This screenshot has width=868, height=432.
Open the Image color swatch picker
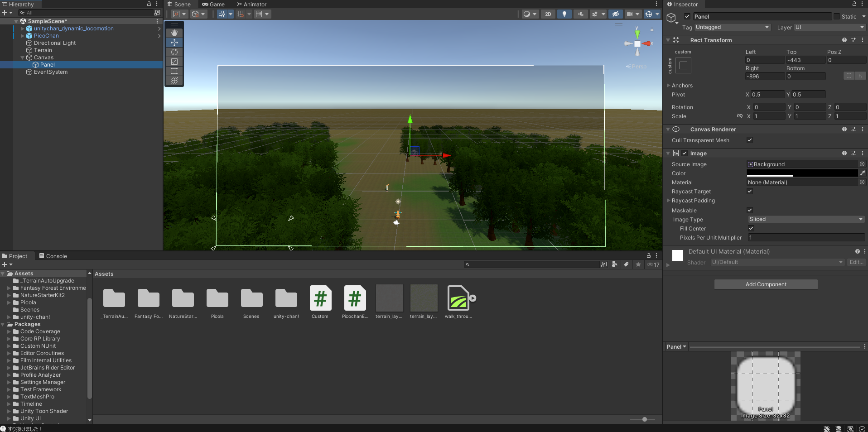click(x=802, y=173)
